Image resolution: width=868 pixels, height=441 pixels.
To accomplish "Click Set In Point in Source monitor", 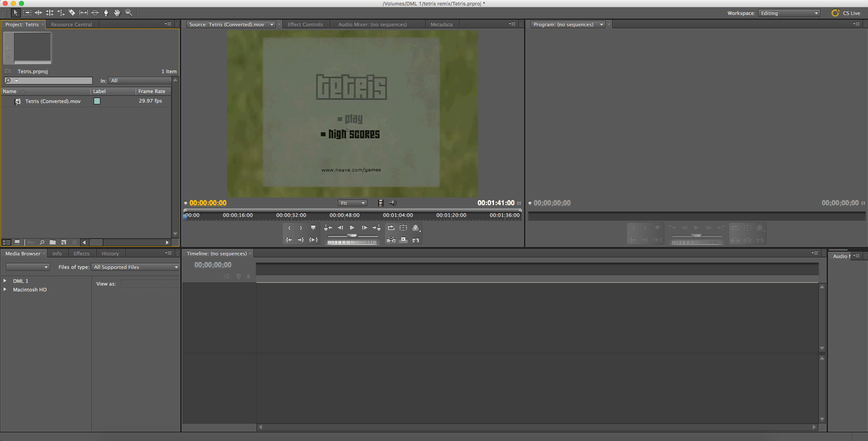I will [289, 228].
